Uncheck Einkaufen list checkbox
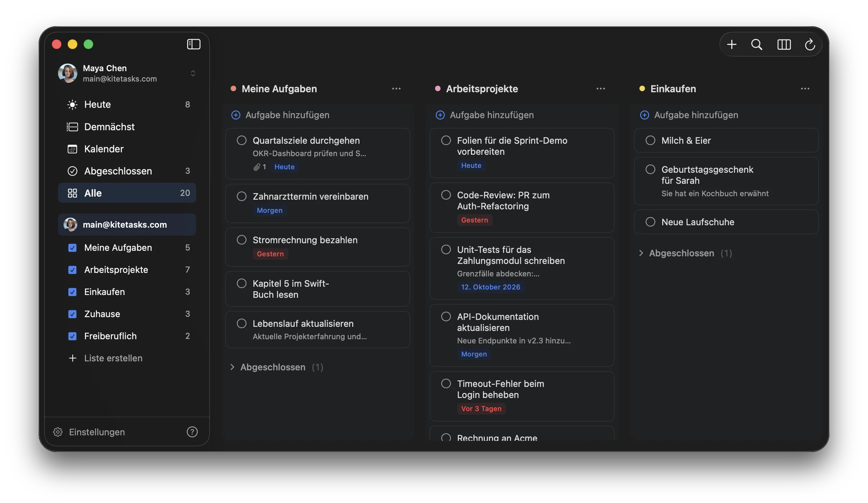The image size is (868, 503). coord(72,292)
